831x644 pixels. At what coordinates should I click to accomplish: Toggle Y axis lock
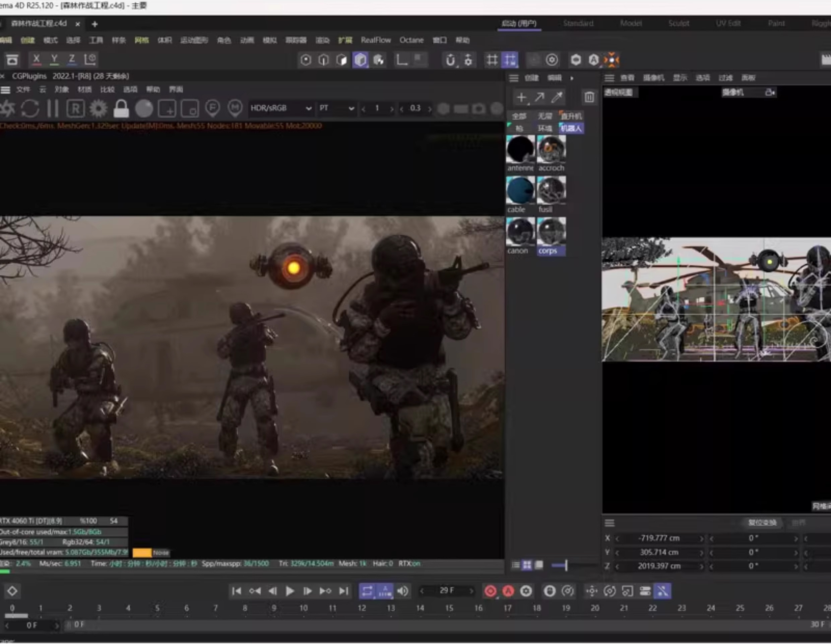coord(54,59)
